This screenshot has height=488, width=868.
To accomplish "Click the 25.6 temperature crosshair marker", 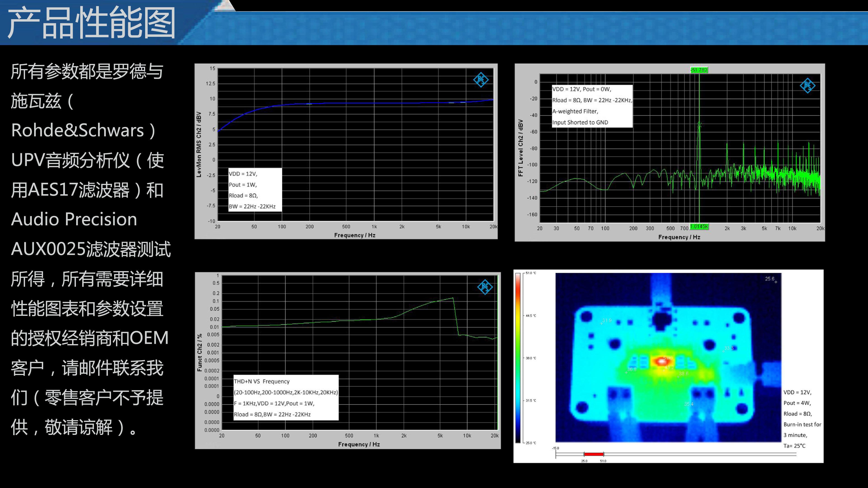I will pos(776,282).
